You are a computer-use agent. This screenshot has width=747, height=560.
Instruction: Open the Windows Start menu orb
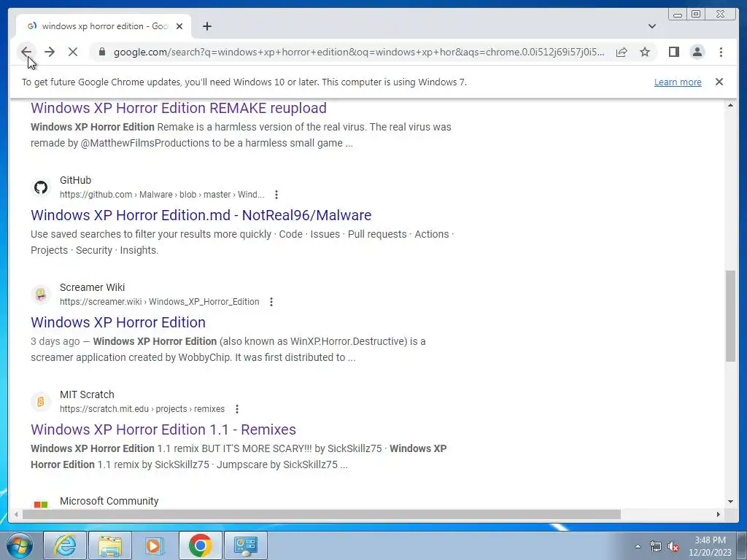click(20, 545)
